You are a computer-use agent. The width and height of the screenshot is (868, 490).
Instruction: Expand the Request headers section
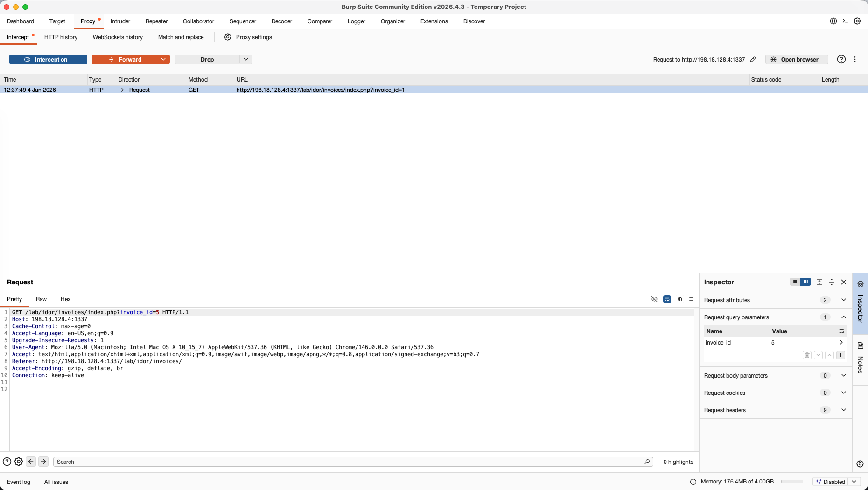coord(844,410)
